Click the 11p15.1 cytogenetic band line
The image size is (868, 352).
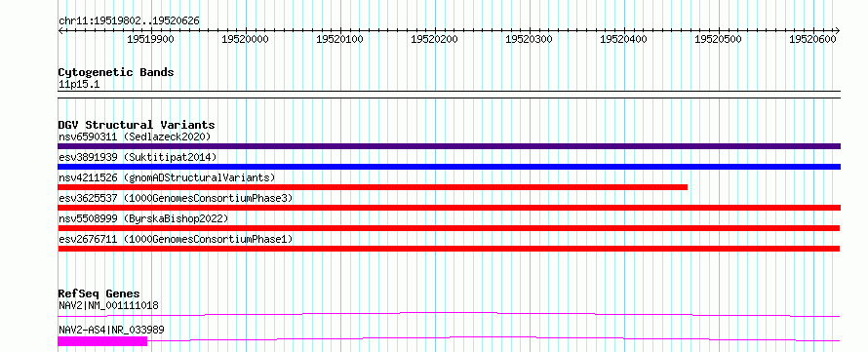click(x=449, y=95)
